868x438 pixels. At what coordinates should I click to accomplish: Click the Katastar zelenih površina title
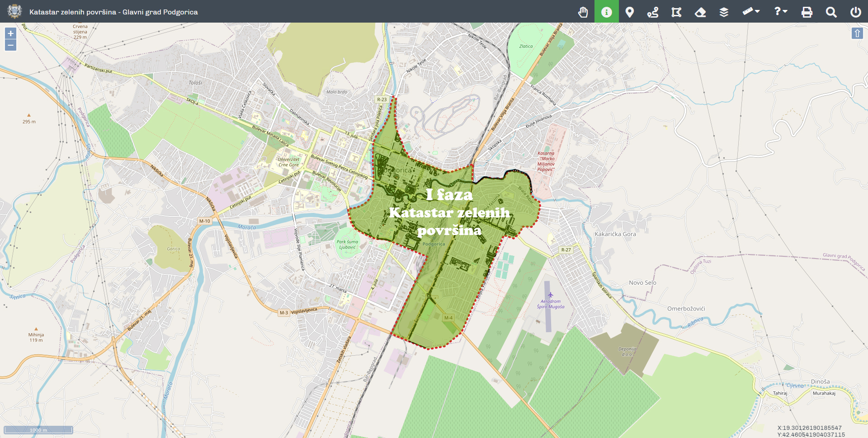(x=113, y=12)
